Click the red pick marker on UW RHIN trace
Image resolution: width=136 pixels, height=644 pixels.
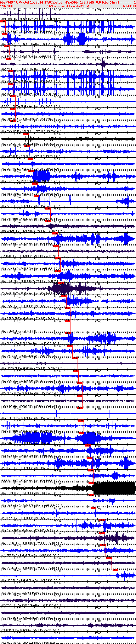coord(91,483)
